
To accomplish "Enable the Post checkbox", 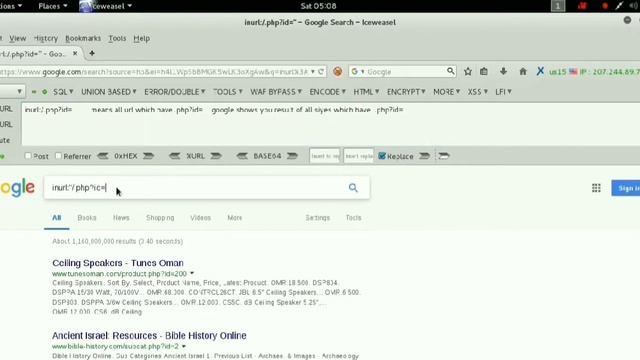I will point(28,156).
